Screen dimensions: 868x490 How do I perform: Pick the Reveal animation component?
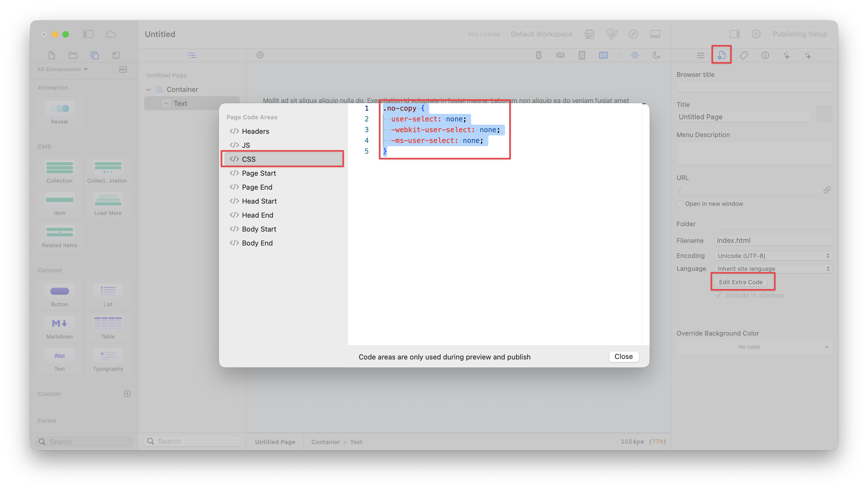tap(59, 112)
